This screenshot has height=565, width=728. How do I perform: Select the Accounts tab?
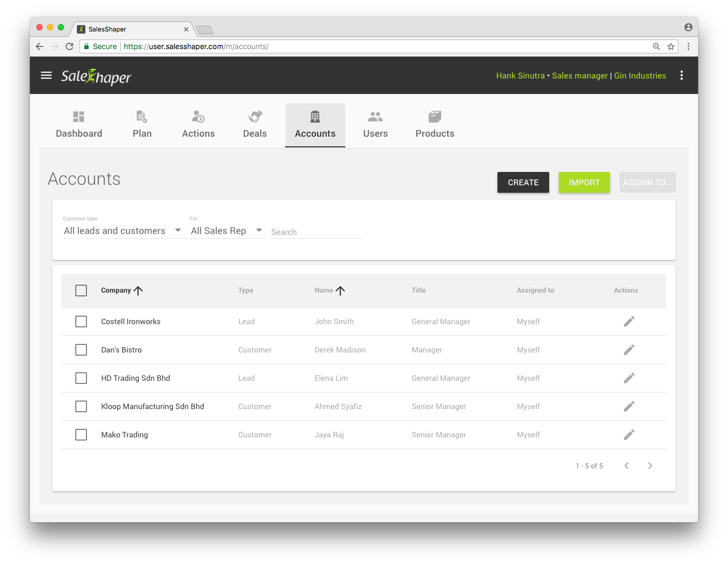[315, 125]
